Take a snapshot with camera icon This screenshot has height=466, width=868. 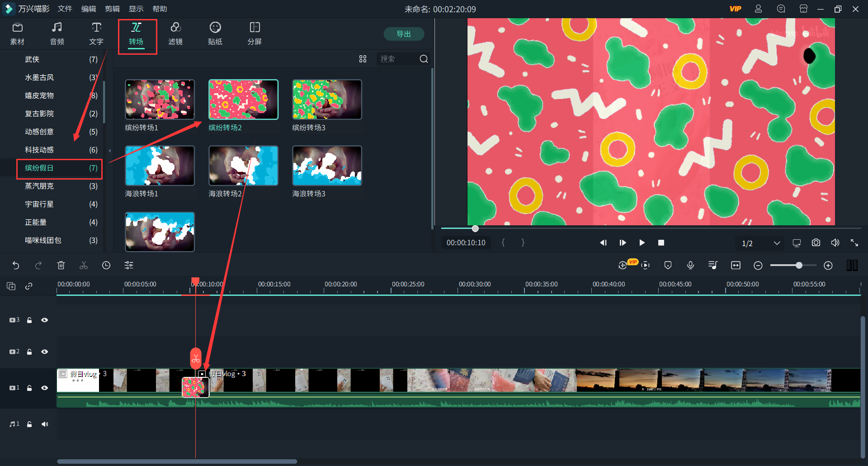[x=816, y=243]
